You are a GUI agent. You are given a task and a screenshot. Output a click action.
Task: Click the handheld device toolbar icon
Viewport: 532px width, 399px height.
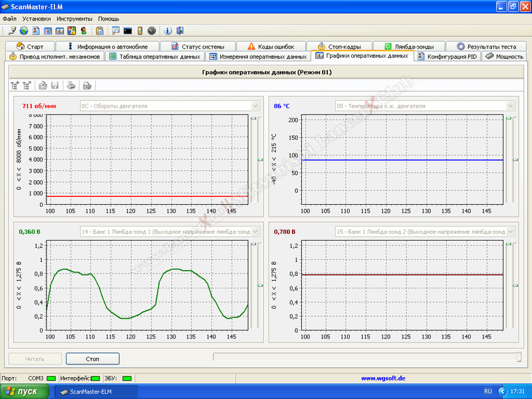[x=140, y=31]
